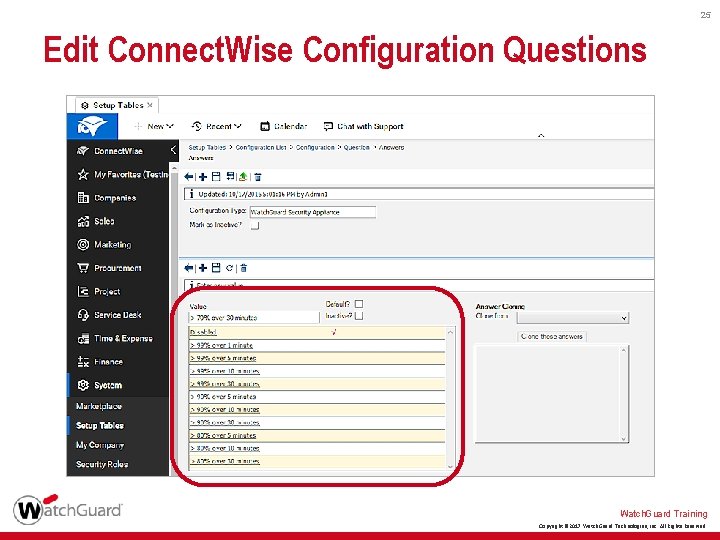Go to Configuration breadcrumb
This screenshot has width=720, height=540.
click(315, 147)
